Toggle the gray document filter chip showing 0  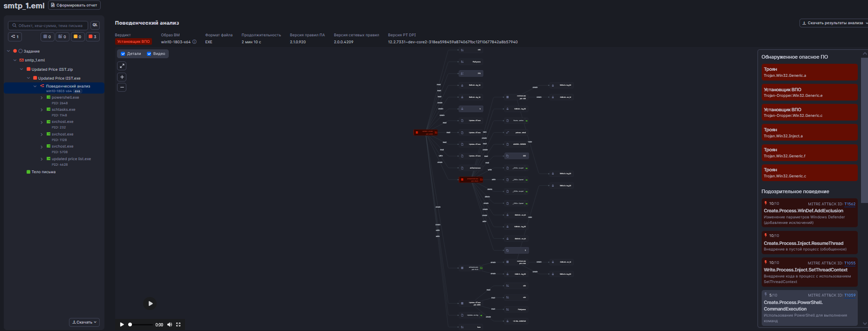(x=62, y=36)
